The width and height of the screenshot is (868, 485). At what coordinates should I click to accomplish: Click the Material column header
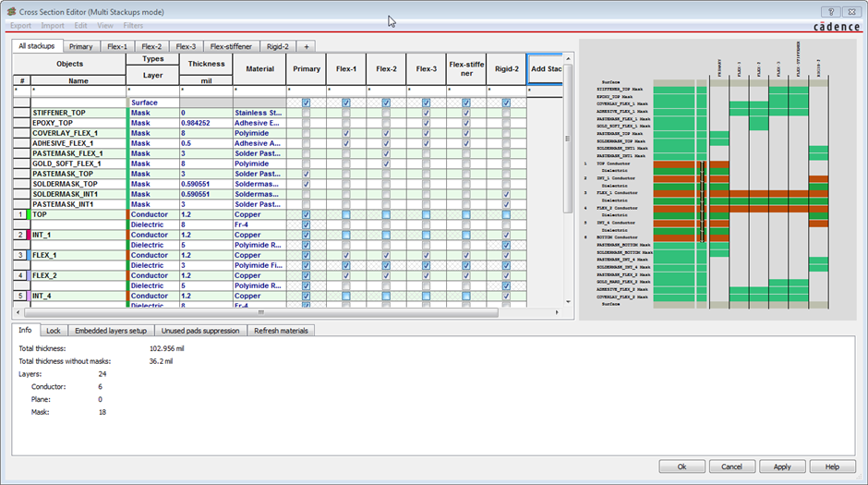(259, 69)
